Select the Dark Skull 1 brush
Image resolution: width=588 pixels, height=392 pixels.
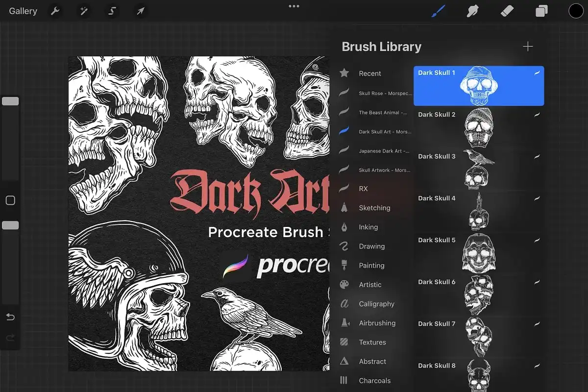click(x=479, y=86)
